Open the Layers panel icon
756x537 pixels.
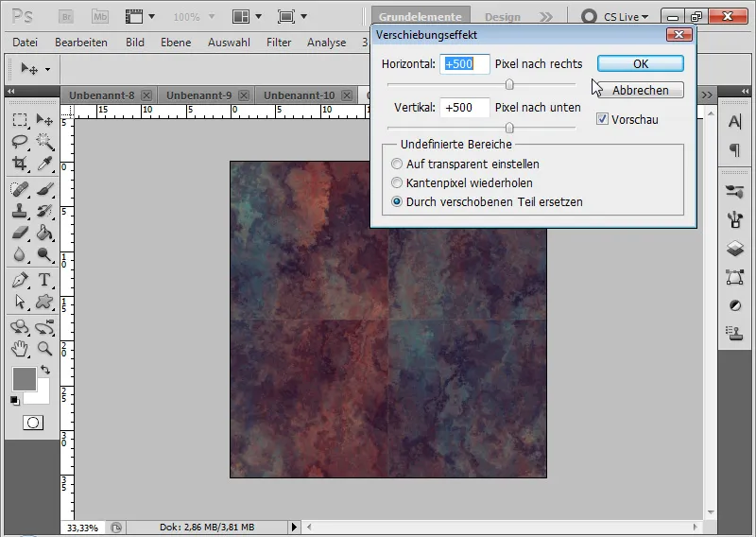pos(734,249)
